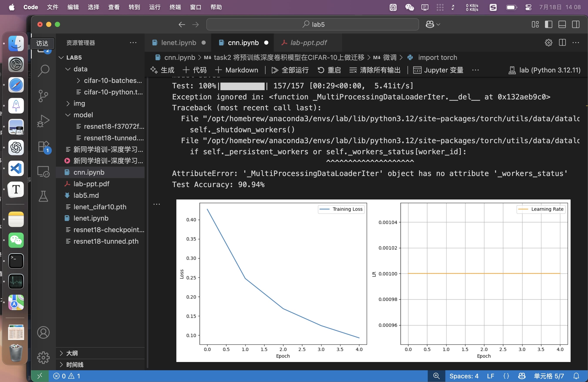
Task: Expand the img folder
Action: 79,104
